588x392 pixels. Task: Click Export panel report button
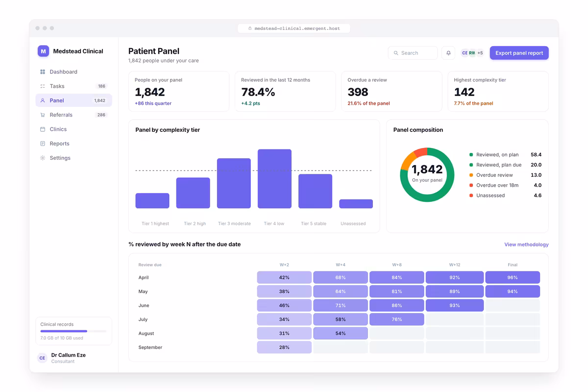click(519, 53)
